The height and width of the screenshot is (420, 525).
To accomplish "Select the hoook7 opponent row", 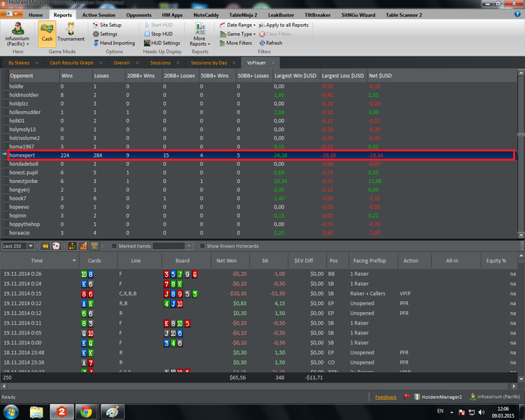I will tap(261, 198).
